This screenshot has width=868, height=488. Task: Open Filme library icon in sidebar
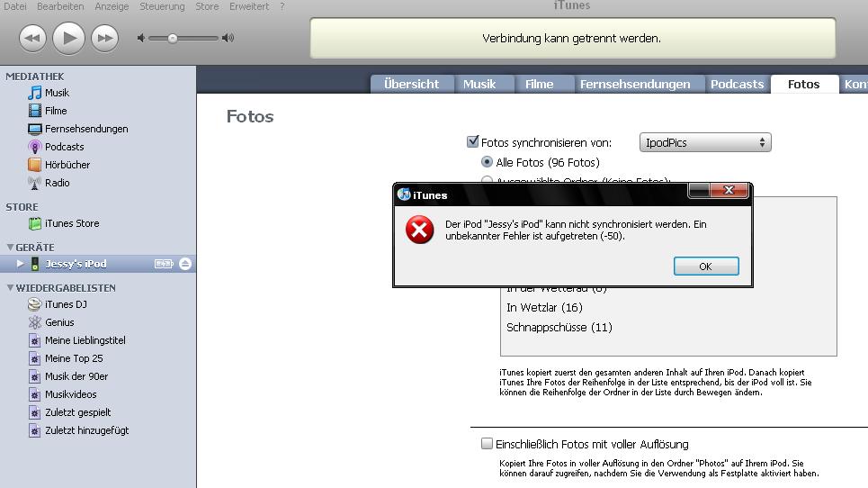point(35,110)
